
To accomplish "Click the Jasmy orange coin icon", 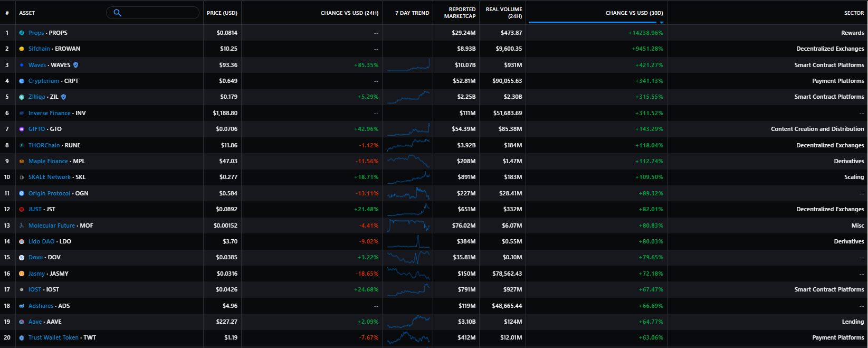I will (x=22, y=274).
